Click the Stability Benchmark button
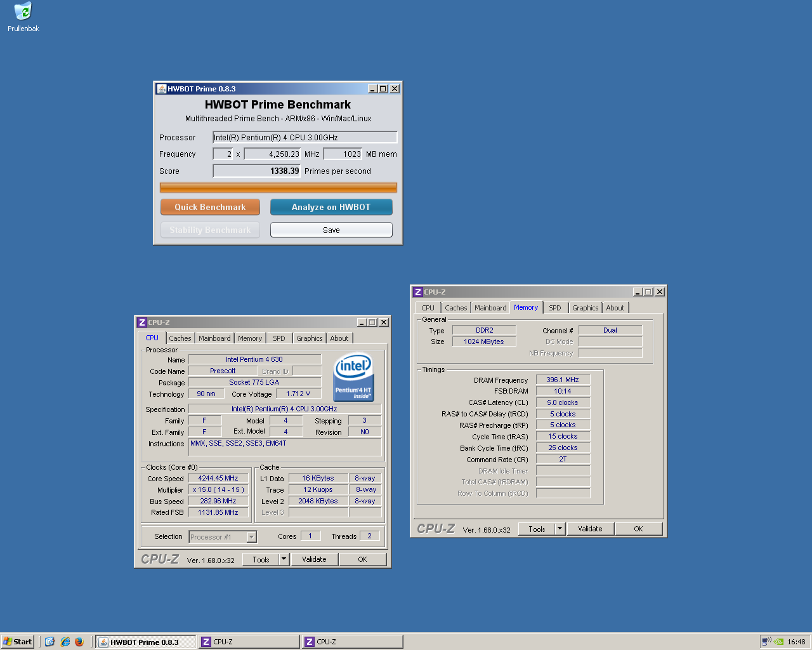Screen dimensions: 812x650 click(210, 230)
